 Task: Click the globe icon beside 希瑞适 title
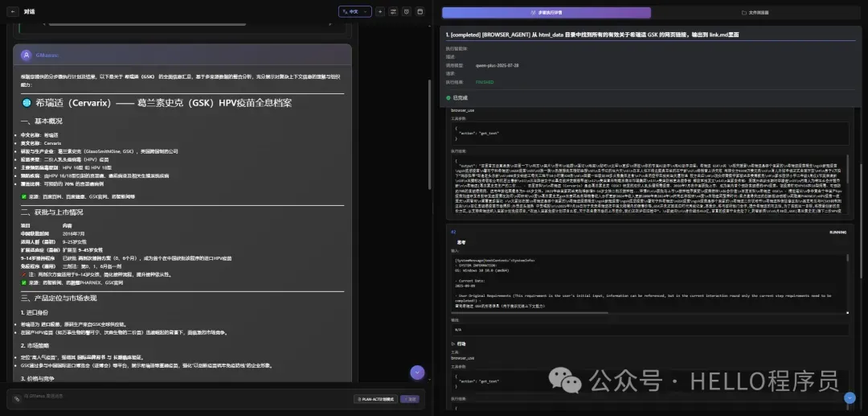tap(27, 103)
